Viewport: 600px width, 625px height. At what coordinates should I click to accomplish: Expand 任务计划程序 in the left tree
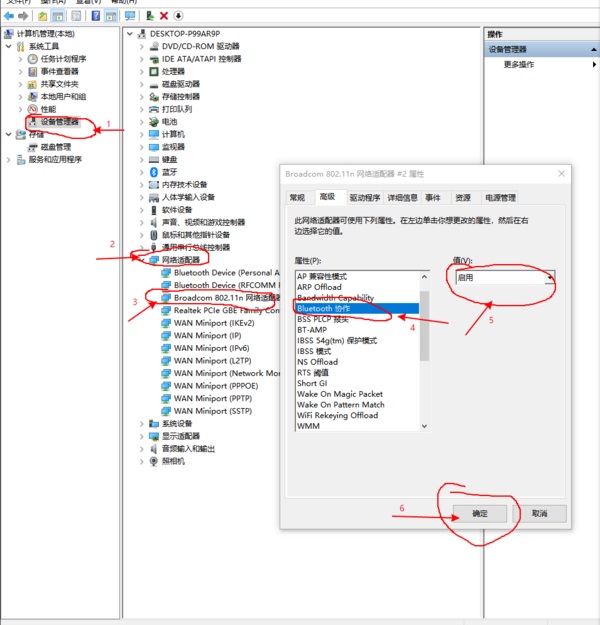[x=21, y=59]
